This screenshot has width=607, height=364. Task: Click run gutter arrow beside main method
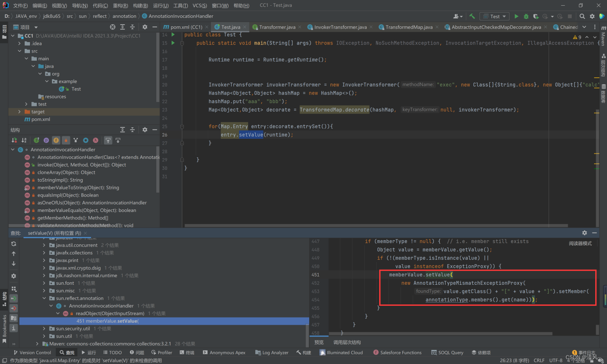coord(173,43)
